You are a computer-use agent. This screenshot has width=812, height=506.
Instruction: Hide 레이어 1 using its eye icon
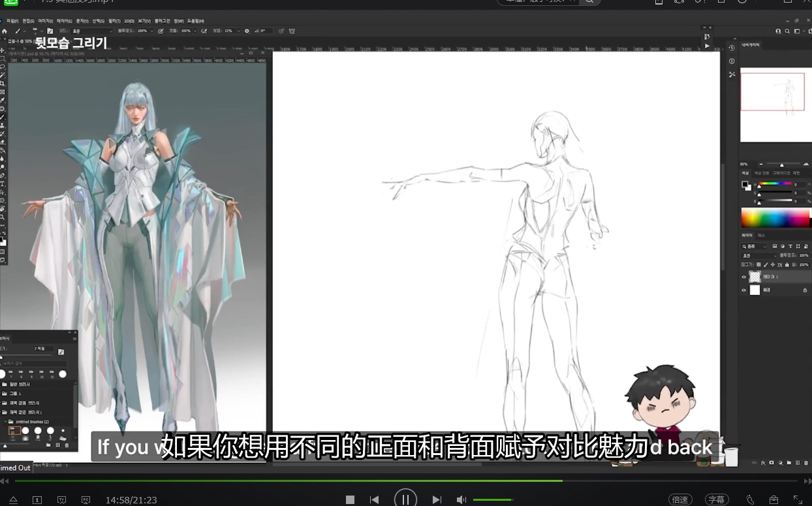coord(744,276)
